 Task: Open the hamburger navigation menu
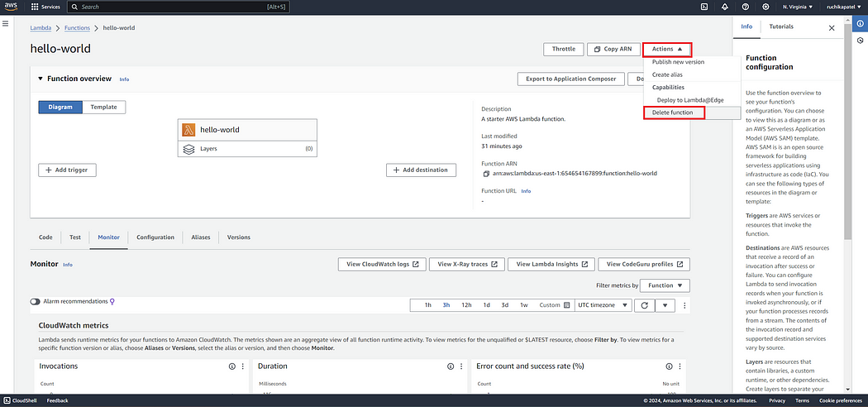pos(6,24)
